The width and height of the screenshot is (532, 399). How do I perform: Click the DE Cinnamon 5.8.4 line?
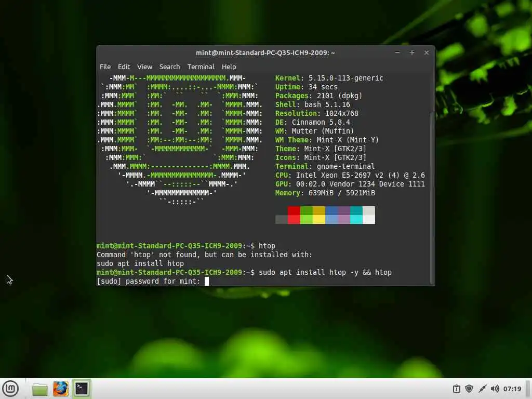click(x=312, y=122)
